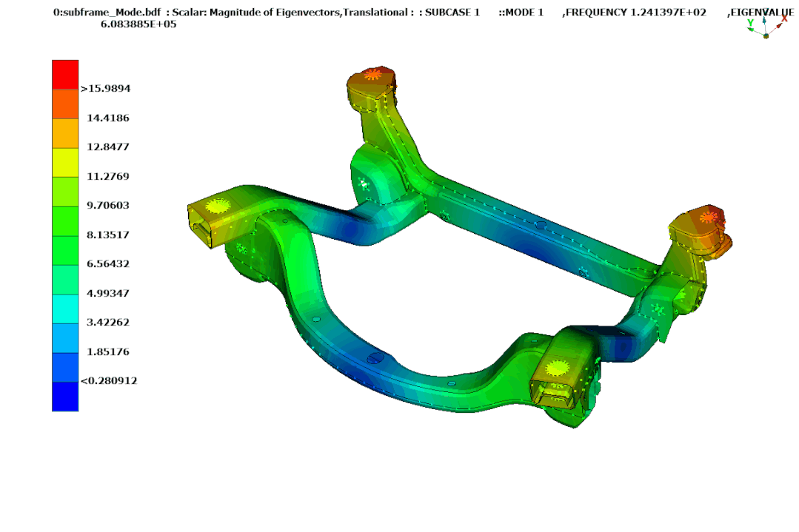Click the red X axis label
The image size is (799, 532).
click(x=785, y=18)
